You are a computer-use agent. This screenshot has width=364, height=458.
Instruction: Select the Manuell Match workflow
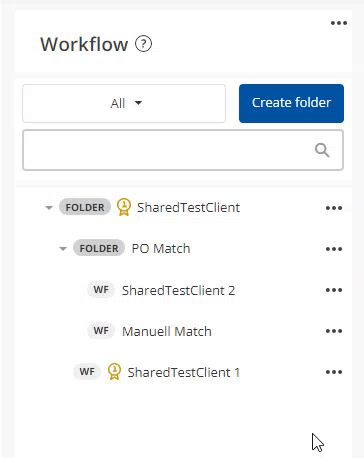(167, 331)
